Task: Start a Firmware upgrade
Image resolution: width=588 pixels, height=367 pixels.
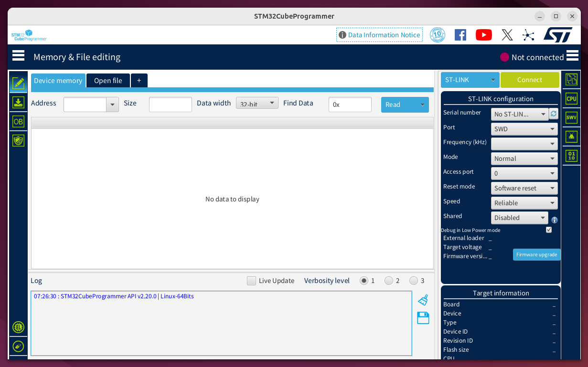Action: pos(536,254)
